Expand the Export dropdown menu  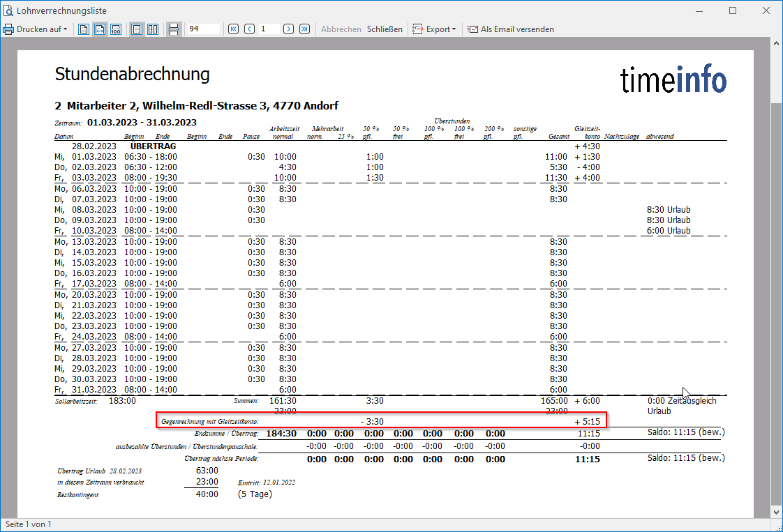point(434,29)
